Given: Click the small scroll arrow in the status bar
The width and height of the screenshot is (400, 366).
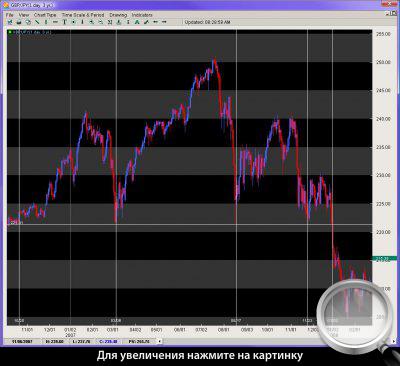Looking at the screenshot, I should [x=160, y=341].
